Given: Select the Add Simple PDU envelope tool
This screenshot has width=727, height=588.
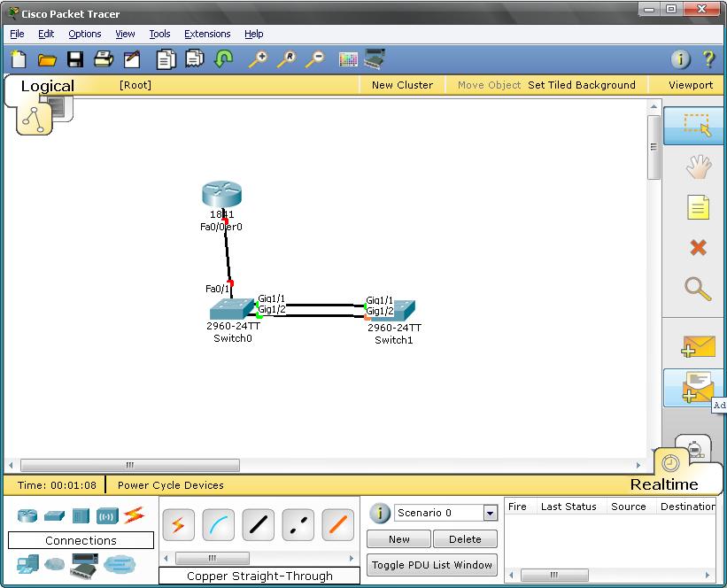Looking at the screenshot, I should click(699, 347).
